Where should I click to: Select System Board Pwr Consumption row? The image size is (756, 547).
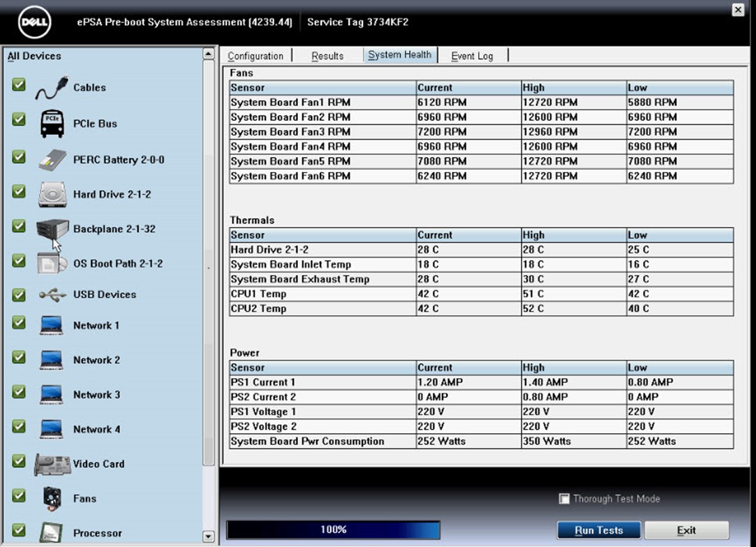(481, 442)
